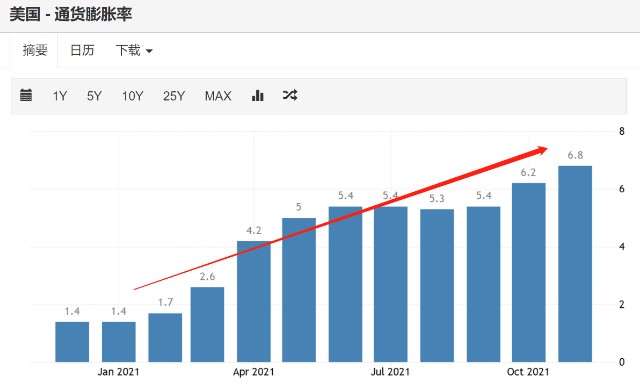Set chart range to 10Y

coord(133,96)
